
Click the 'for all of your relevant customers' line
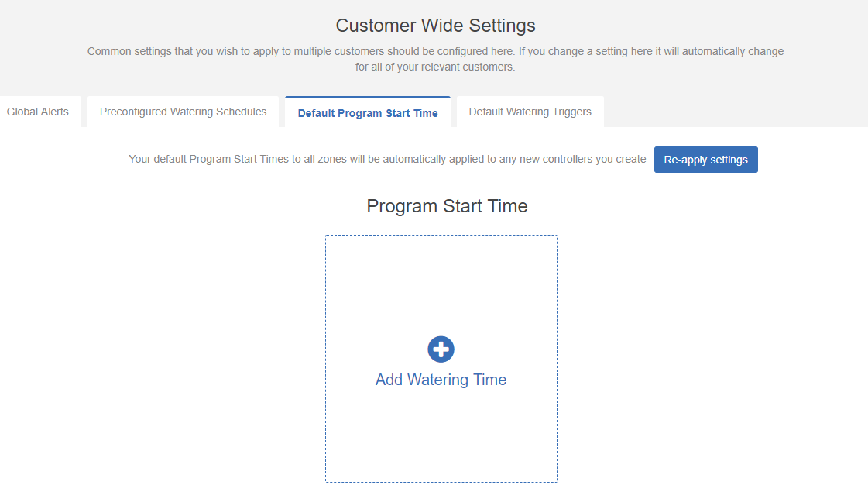point(435,67)
